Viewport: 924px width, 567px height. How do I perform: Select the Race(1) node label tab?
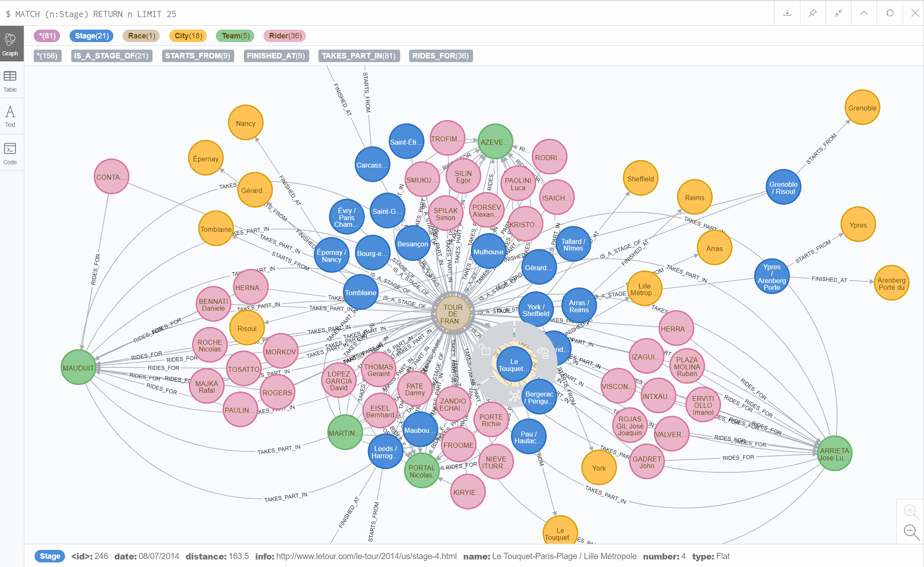(140, 35)
